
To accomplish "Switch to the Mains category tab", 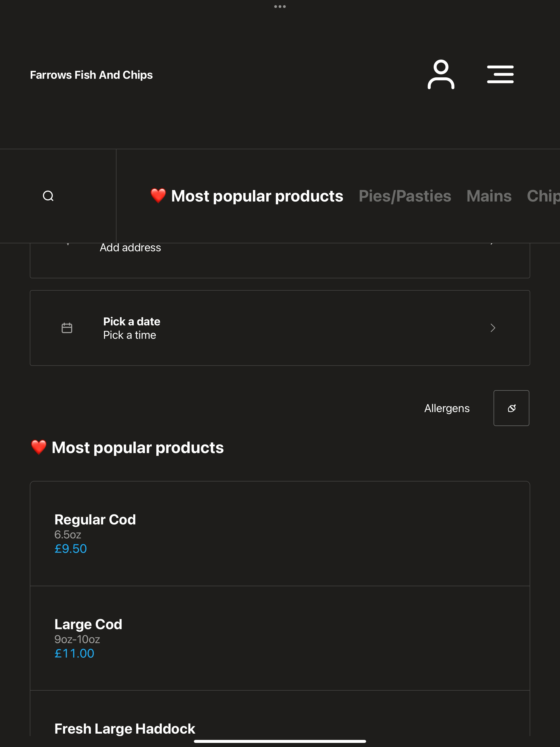I will click(x=489, y=196).
